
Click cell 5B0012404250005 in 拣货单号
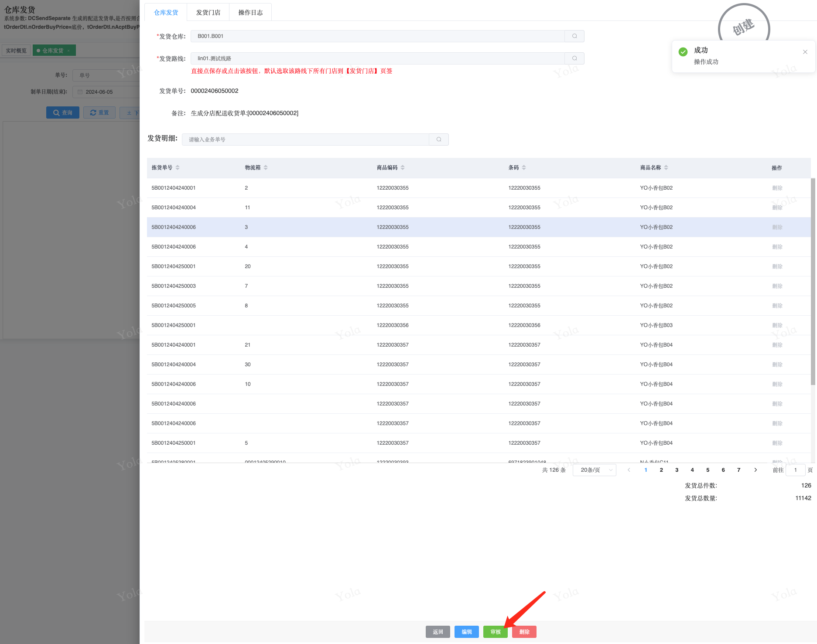pos(174,306)
